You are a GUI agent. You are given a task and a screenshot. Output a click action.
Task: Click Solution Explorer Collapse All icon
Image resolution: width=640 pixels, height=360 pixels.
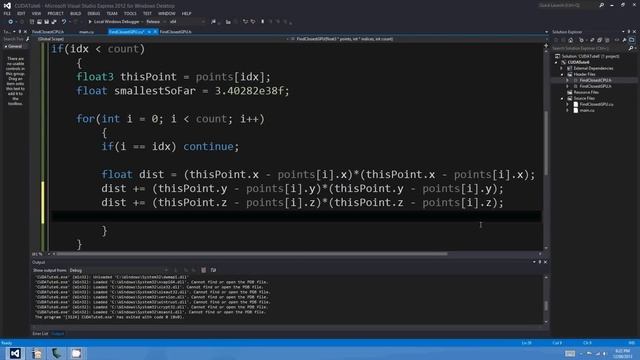pos(600,40)
